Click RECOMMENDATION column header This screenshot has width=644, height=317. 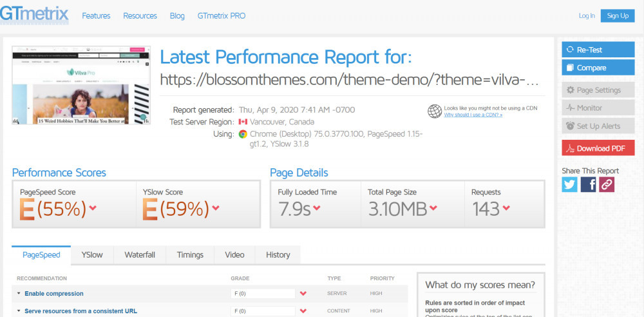click(x=41, y=279)
